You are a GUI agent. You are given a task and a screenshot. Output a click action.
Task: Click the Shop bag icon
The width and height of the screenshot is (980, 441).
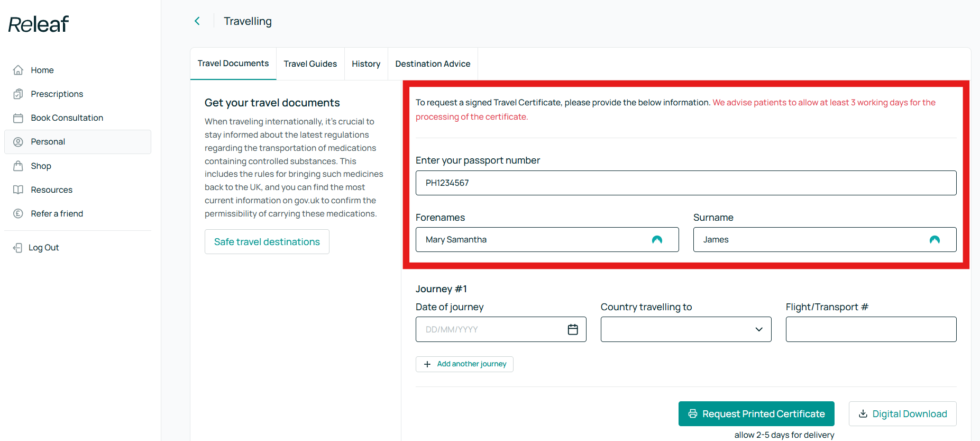(18, 166)
